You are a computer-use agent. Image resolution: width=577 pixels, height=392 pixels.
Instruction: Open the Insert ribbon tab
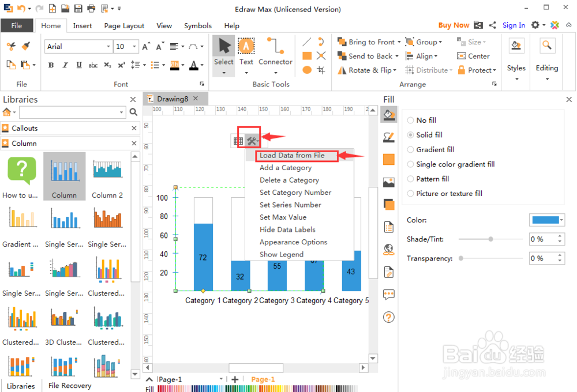tap(82, 26)
